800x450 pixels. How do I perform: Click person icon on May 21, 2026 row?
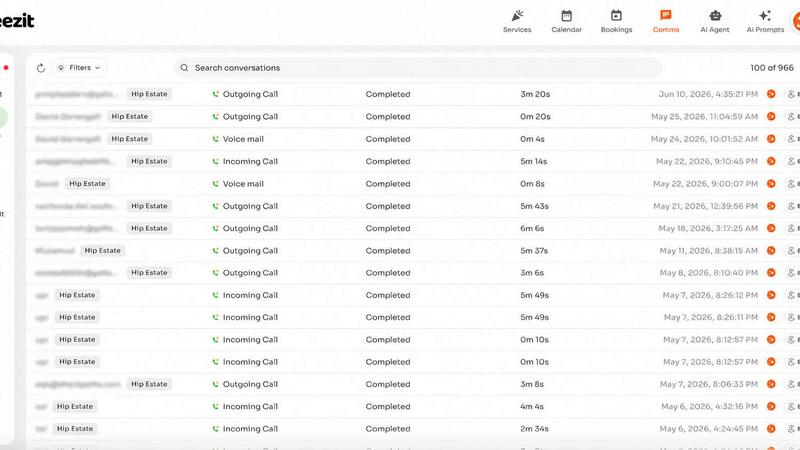(x=791, y=206)
